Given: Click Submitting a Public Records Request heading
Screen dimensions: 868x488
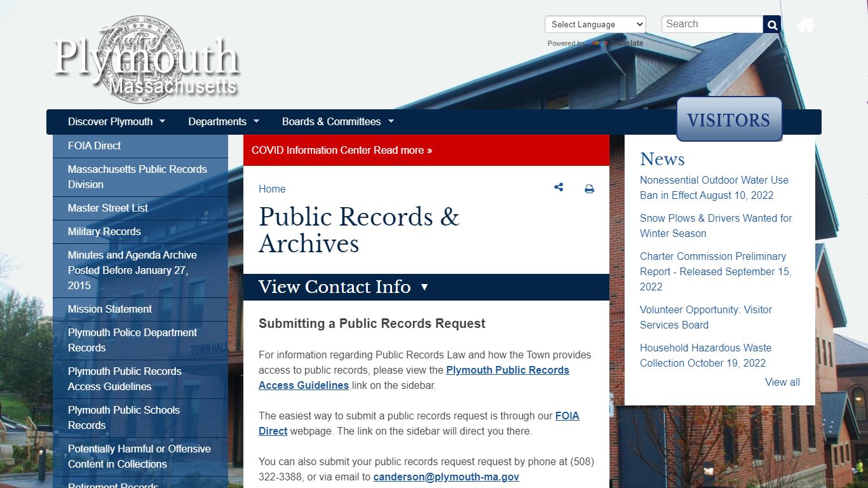Looking at the screenshot, I should click(372, 324).
